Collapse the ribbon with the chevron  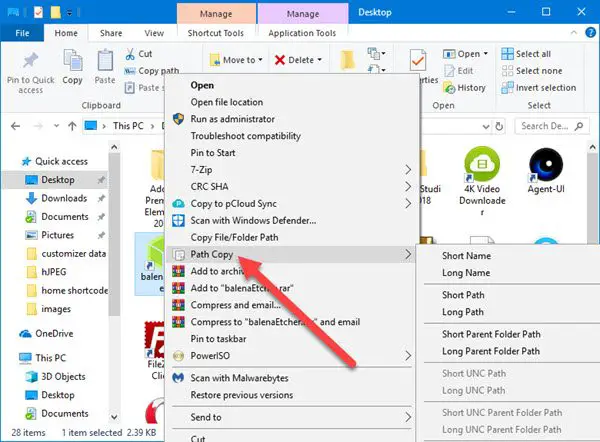click(574, 33)
